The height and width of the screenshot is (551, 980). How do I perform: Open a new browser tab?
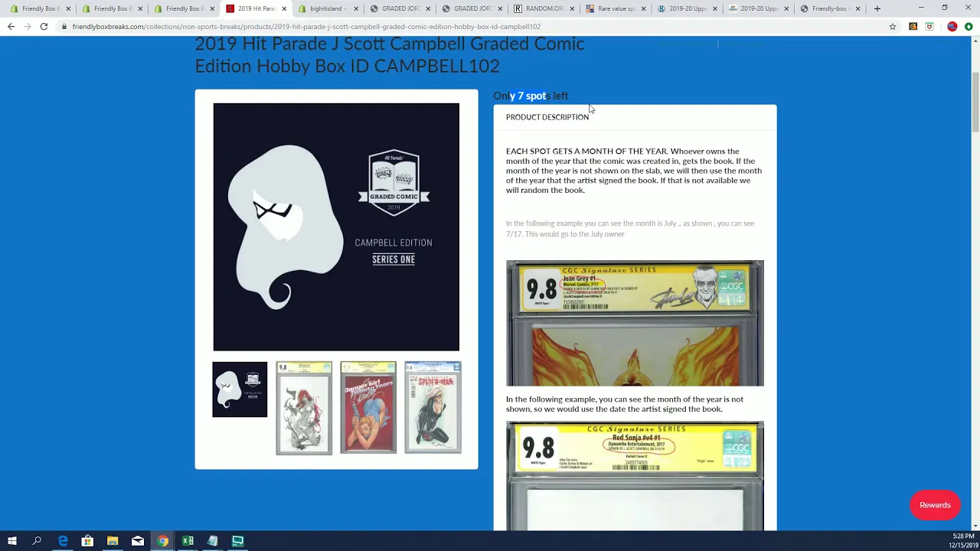coord(877,8)
